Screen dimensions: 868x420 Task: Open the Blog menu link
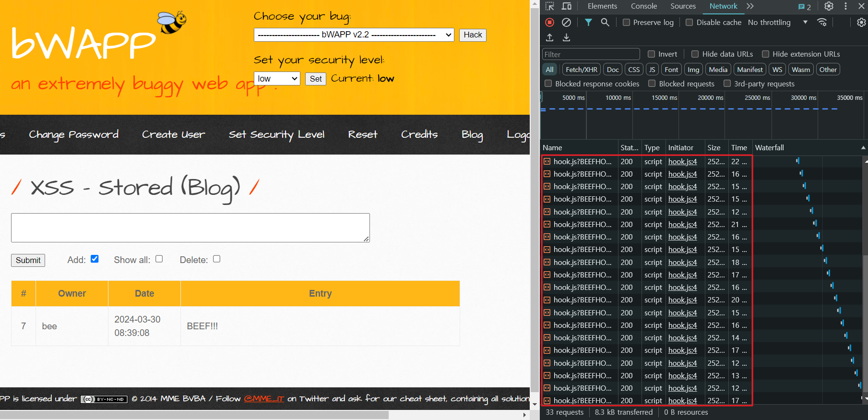tap(472, 135)
